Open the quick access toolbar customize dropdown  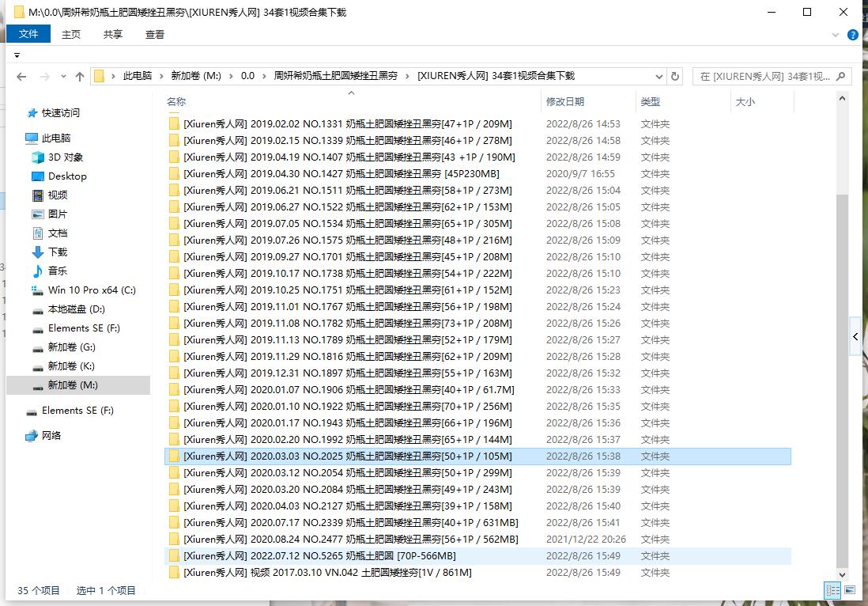(x=17, y=55)
